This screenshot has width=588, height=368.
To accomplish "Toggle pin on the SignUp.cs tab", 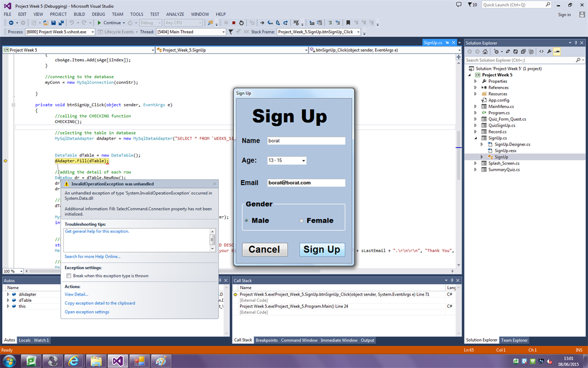I will 447,43.
